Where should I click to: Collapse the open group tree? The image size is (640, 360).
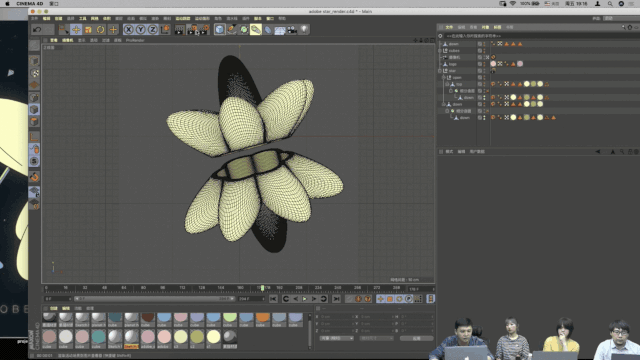click(x=444, y=78)
